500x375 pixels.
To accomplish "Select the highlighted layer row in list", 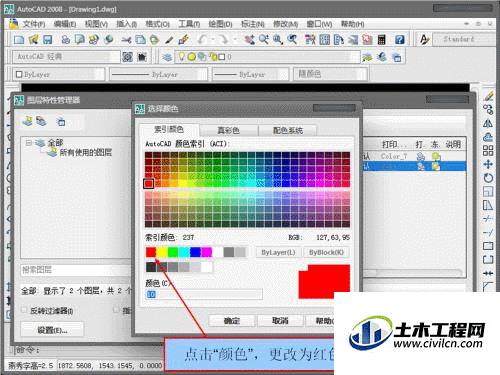I will coord(414,166).
